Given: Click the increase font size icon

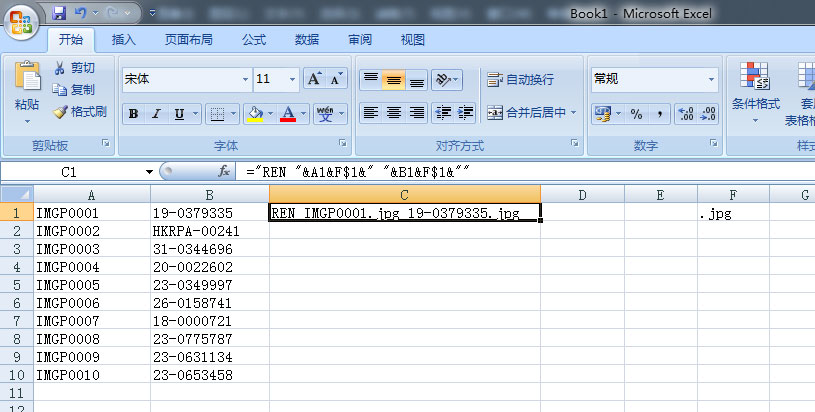Looking at the screenshot, I should [314, 79].
